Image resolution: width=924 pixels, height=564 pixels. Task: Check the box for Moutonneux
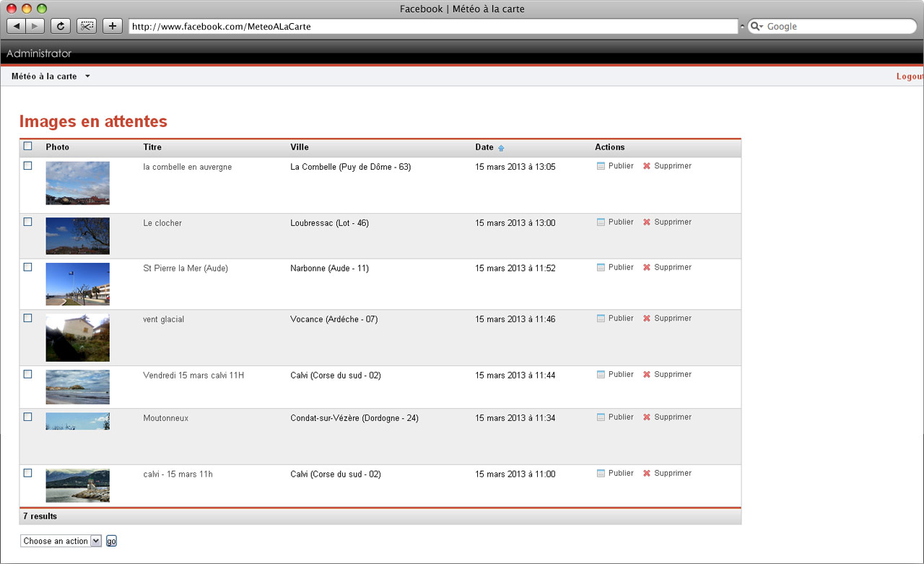click(28, 417)
